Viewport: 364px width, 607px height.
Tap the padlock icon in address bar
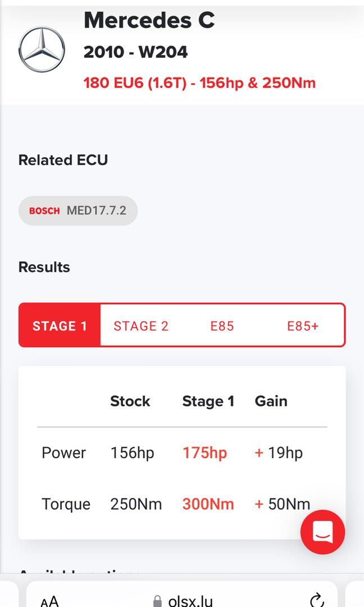point(158,601)
